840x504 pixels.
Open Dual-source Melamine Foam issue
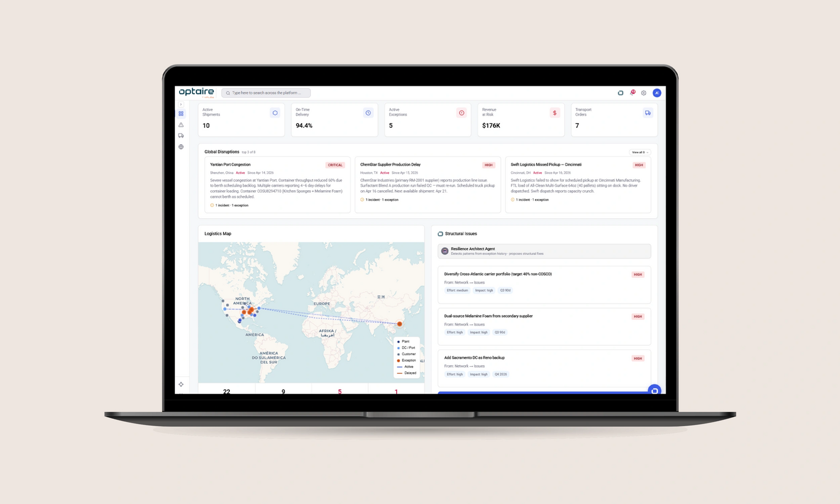click(488, 316)
